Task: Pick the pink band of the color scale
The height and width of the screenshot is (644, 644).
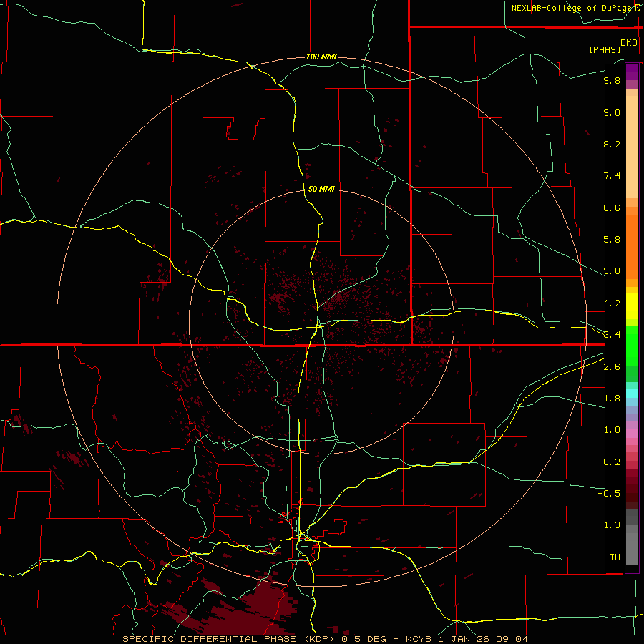Action: coord(632,434)
